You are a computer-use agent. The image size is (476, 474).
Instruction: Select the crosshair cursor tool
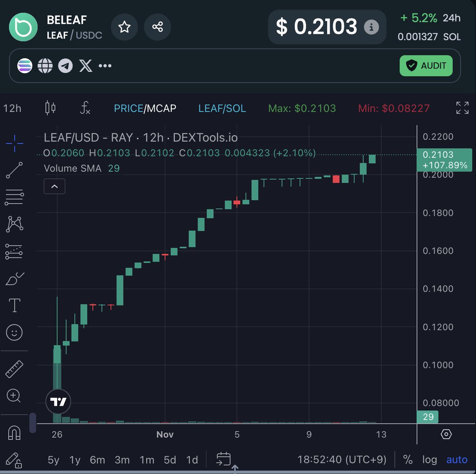click(x=14, y=143)
